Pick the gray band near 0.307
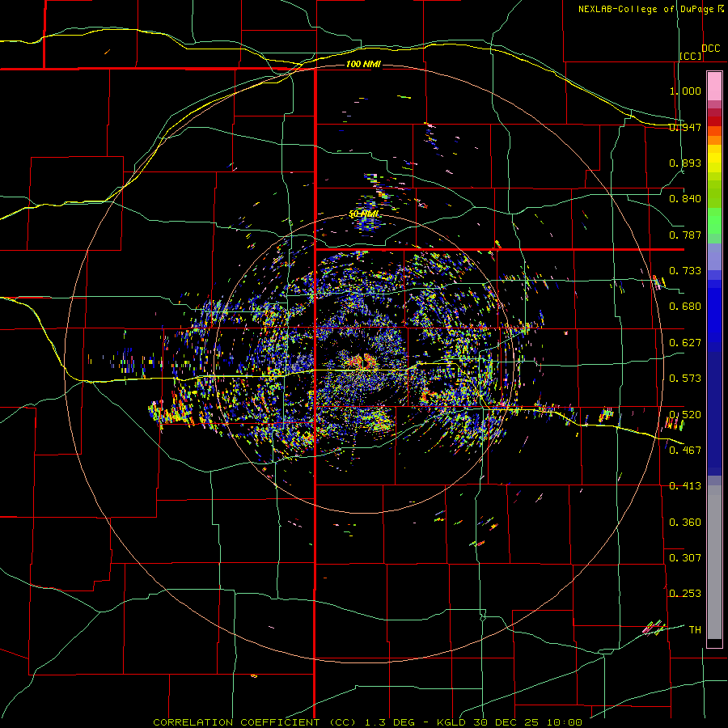 pos(714,562)
